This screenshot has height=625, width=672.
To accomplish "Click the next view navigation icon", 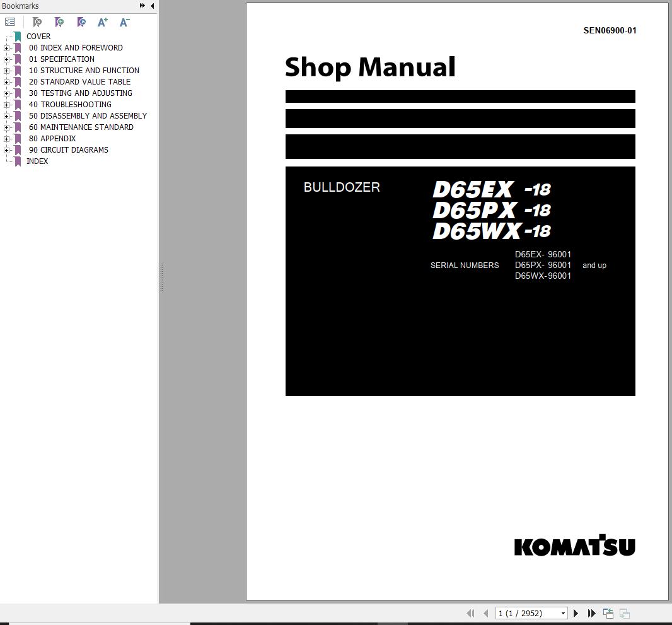I will (624, 613).
